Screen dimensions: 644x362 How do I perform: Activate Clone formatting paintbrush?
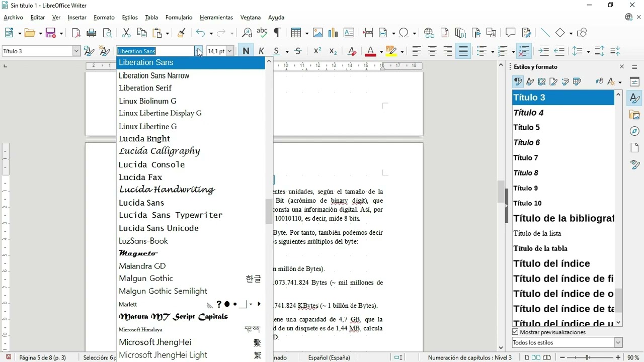coord(182,33)
